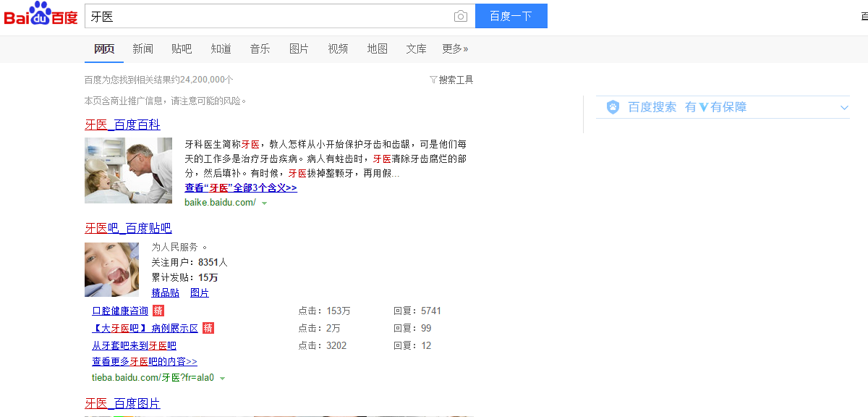Open 【大牙医吧】病例展示区 post

click(145, 328)
